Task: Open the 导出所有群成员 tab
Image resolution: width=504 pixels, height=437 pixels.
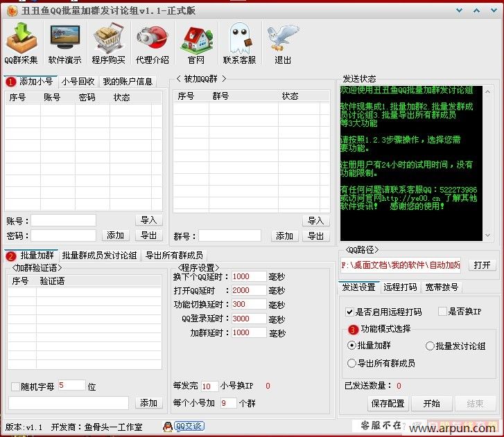Action: tap(174, 256)
